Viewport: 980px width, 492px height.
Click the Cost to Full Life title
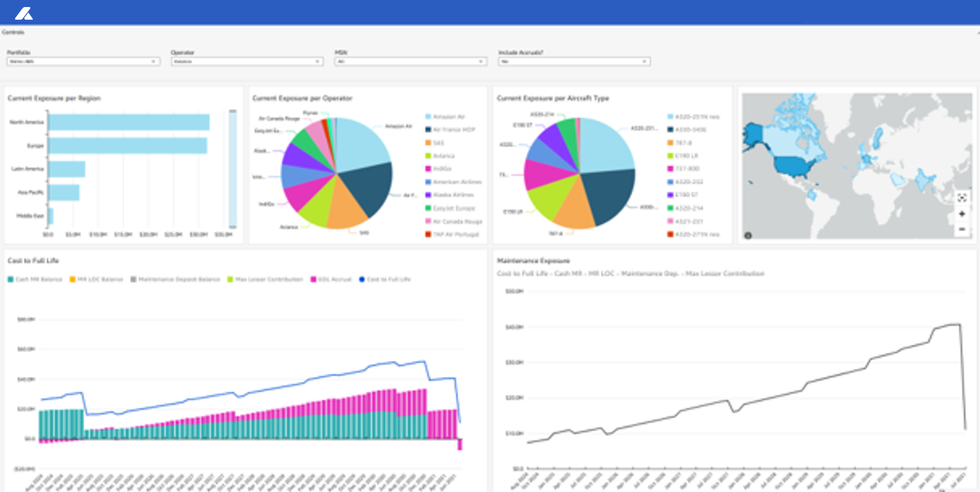click(x=33, y=261)
